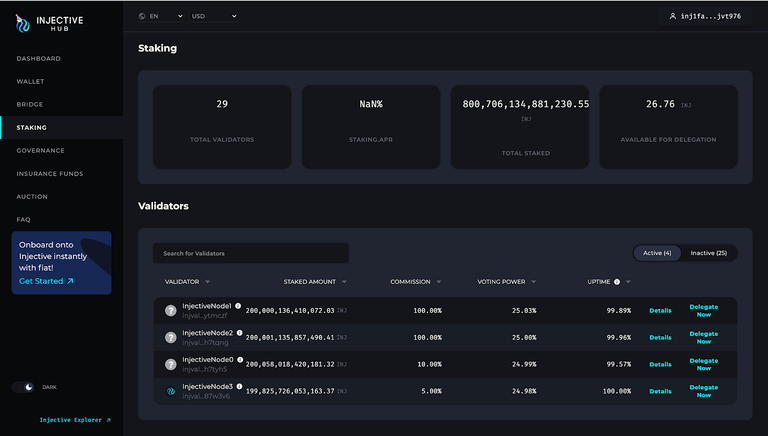The width and height of the screenshot is (768, 436).
Task: Click the Search for Validators field
Action: (250, 253)
